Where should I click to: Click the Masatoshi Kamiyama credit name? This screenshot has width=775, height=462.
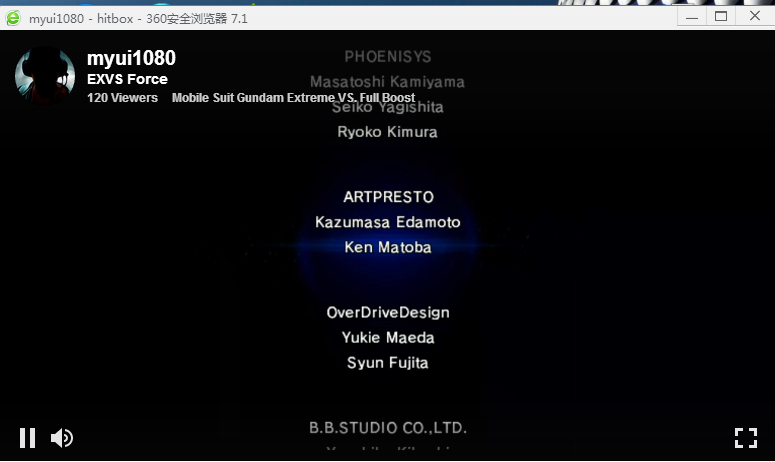click(x=388, y=82)
